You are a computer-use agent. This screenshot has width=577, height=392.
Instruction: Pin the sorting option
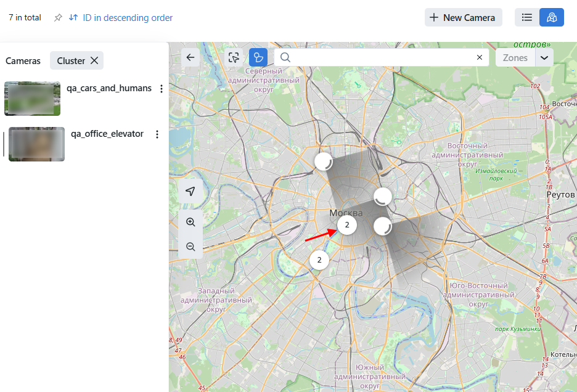click(x=58, y=18)
